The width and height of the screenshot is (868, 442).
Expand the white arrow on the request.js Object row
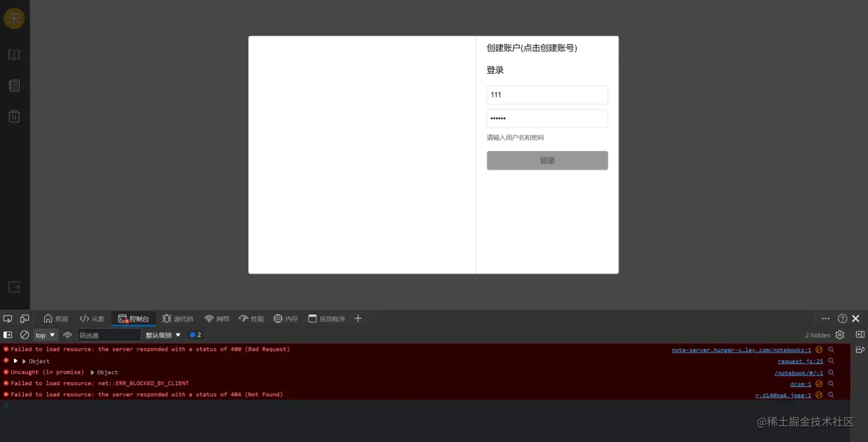coord(16,361)
